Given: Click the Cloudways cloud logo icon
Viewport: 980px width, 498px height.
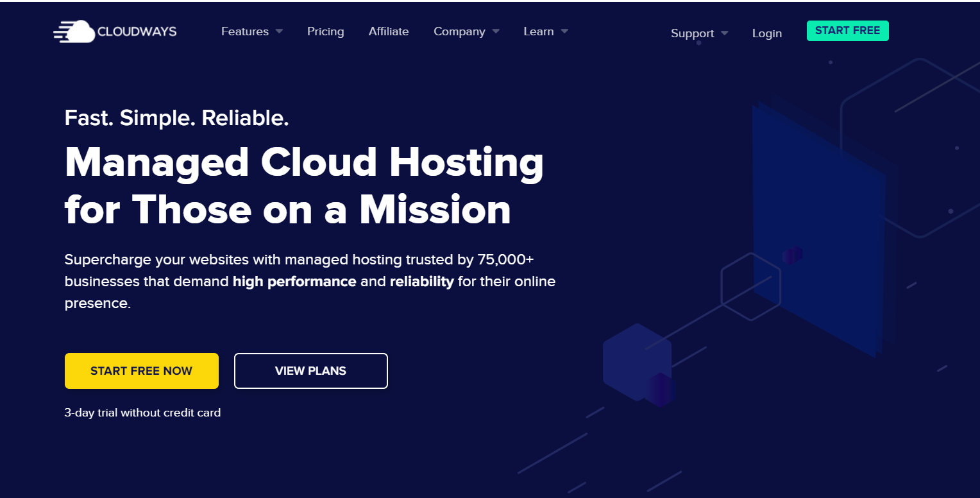Looking at the screenshot, I should tap(74, 31).
